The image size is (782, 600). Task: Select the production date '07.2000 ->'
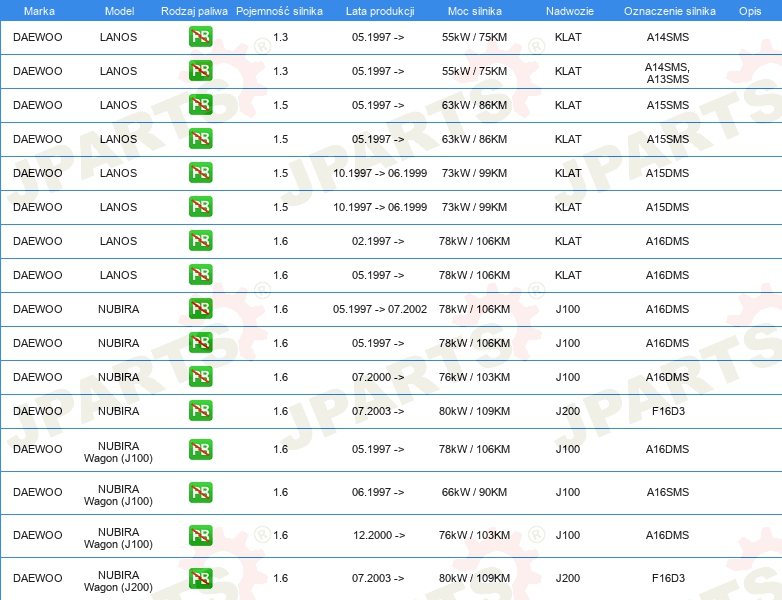[378, 377]
